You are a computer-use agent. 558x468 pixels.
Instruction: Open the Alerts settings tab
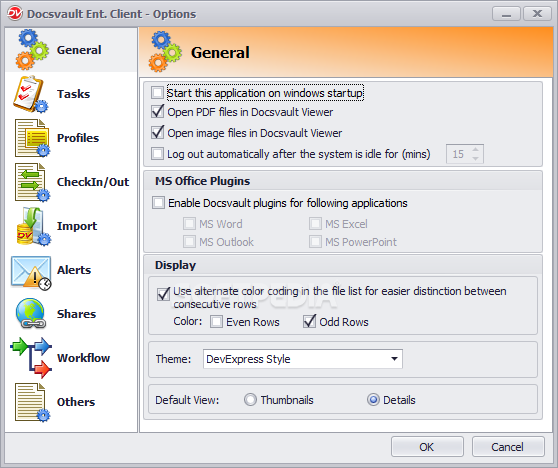(71, 270)
